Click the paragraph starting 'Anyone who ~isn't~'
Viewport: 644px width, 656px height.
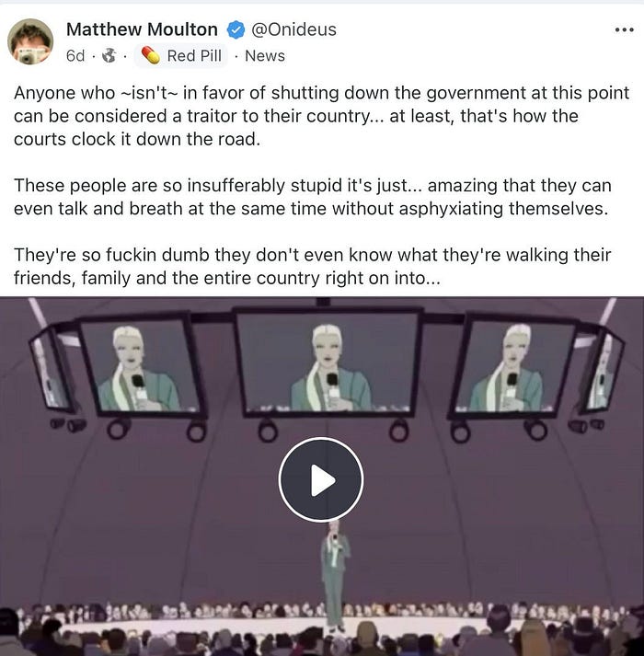click(321, 116)
